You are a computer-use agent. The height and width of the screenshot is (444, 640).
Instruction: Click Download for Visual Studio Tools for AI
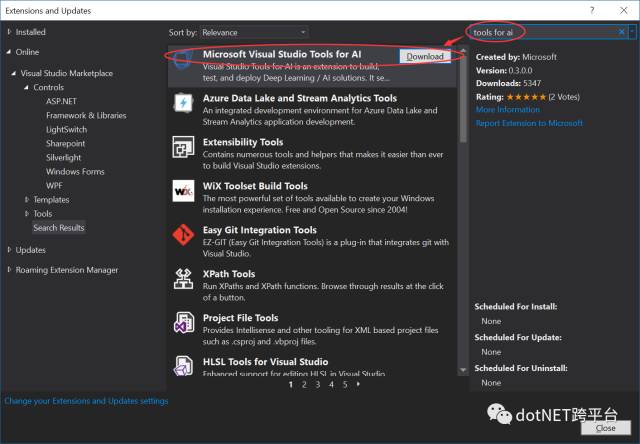click(425, 56)
